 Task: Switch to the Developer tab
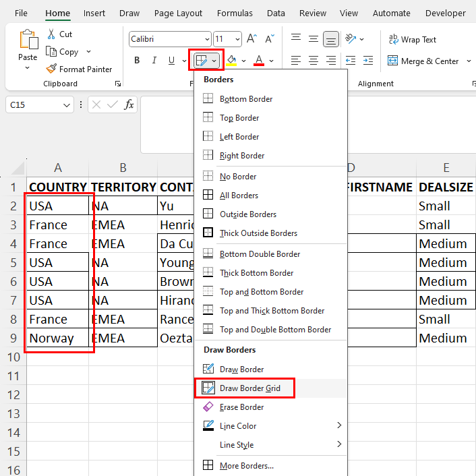click(x=446, y=13)
